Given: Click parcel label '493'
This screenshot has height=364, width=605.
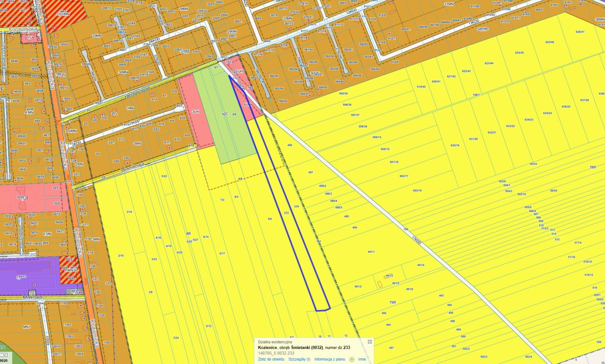Looking at the screenshot, I should click(x=441, y=295).
